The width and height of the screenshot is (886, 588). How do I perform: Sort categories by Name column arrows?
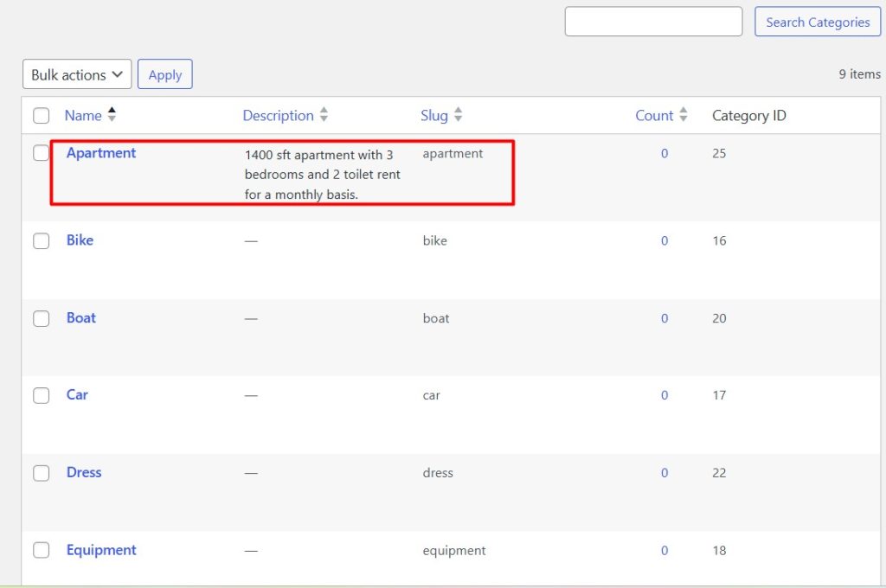click(x=112, y=115)
